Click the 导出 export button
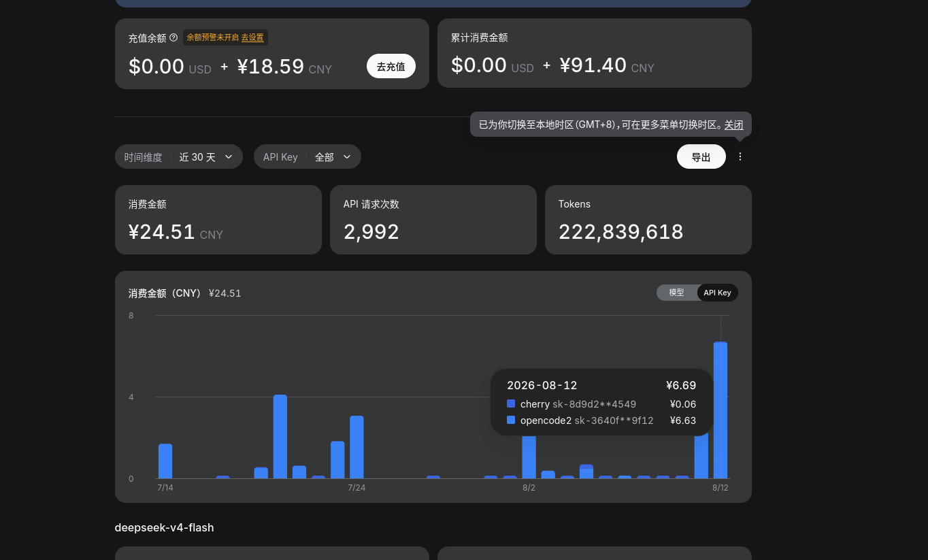928x560 pixels. (701, 157)
